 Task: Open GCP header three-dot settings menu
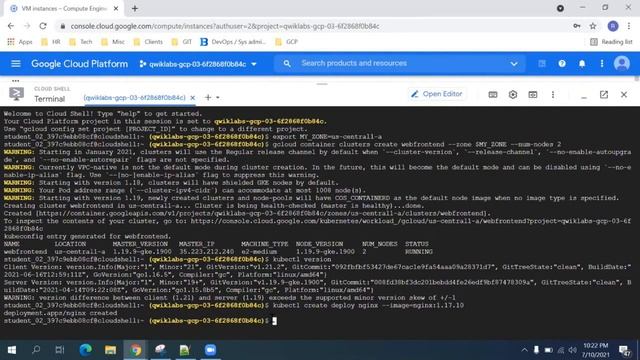(602, 64)
